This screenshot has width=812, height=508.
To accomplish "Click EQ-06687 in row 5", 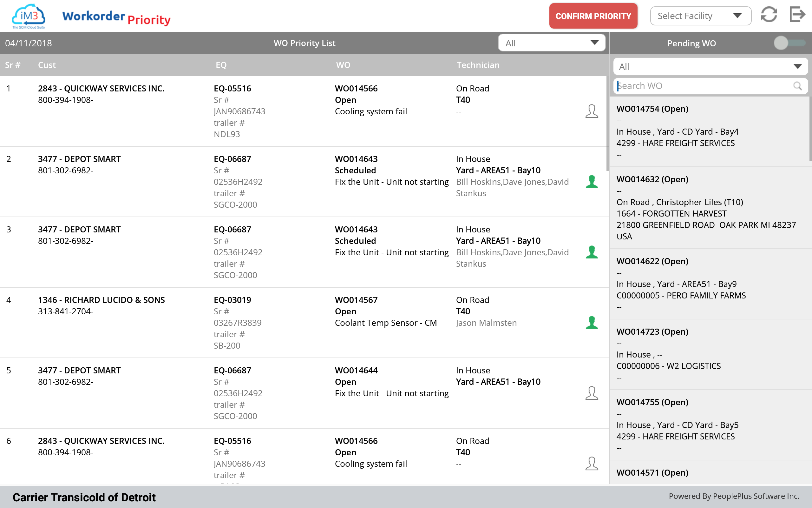I will (232, 370).
